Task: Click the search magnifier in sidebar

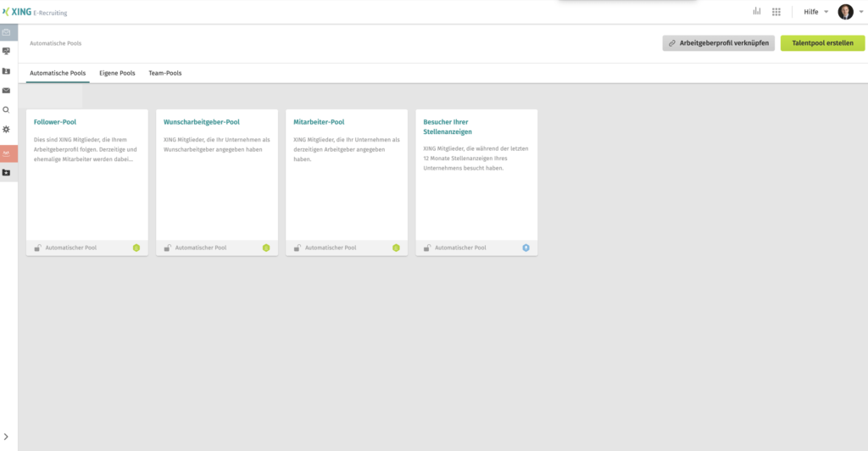Action: coord(6,109)
